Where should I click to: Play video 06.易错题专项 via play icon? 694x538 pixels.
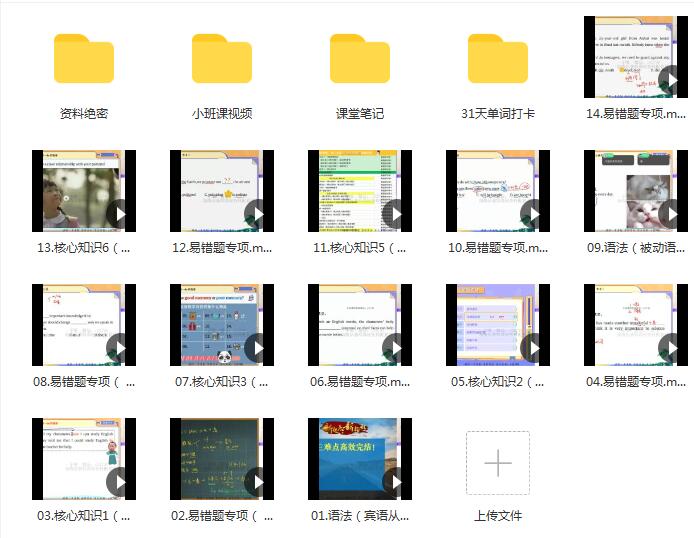click(x=395, y=348)
